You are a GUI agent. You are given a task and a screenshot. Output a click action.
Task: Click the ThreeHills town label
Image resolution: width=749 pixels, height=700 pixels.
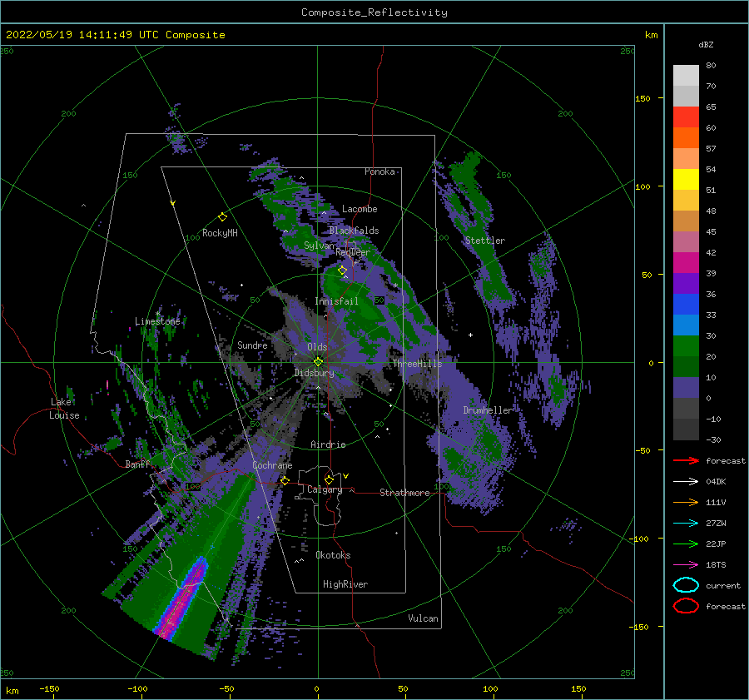[418, 364]
